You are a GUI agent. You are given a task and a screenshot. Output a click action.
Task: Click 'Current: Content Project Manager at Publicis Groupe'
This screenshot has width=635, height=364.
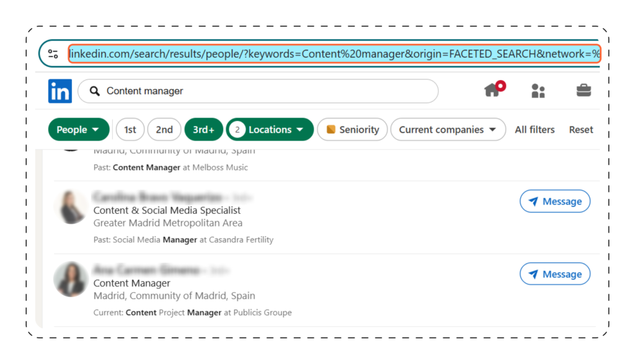tap(192, 313)
